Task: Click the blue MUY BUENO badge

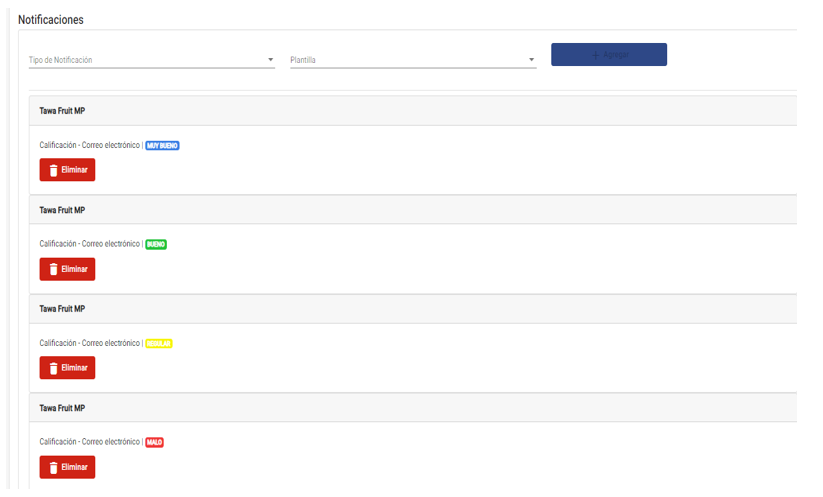Action: [x=162, y=146]
